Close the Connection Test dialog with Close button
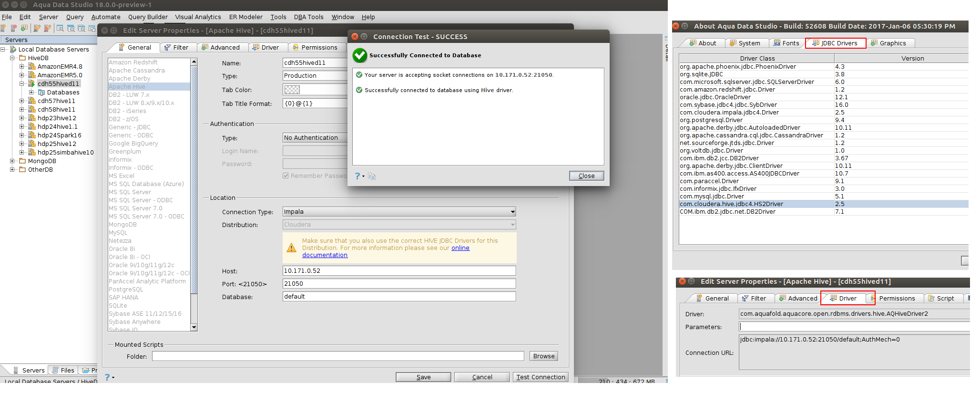Viewport: 980px width, 394px height. pos(586,176)
